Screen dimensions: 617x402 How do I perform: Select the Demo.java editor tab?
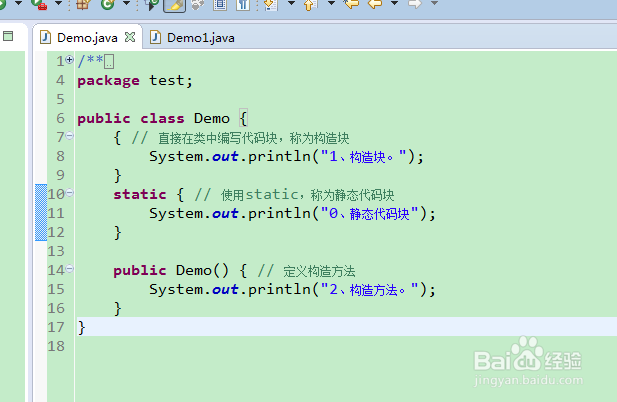[87, 38]
